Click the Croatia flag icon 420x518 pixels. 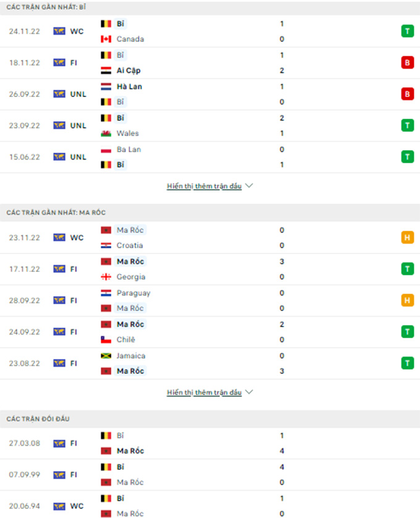106,245
